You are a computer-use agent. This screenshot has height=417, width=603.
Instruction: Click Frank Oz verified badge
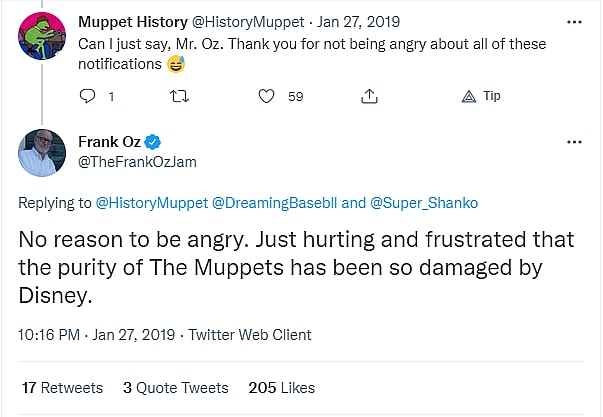coord(156,142)
